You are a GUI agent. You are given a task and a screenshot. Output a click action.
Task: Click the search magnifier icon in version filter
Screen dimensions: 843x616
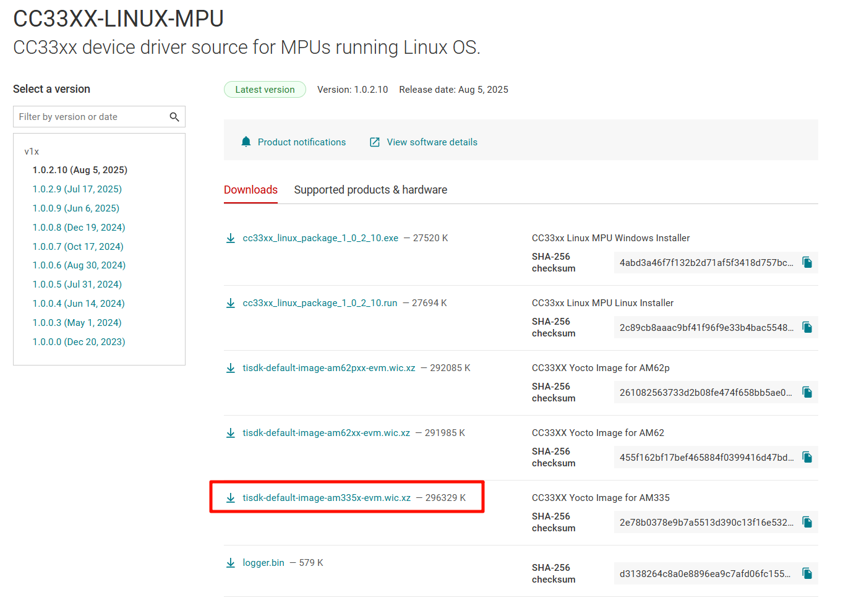(174, 117)
